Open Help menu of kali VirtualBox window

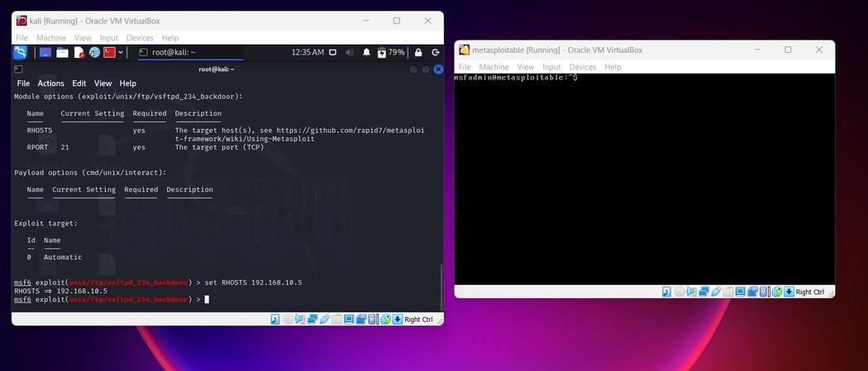point(170,38)
